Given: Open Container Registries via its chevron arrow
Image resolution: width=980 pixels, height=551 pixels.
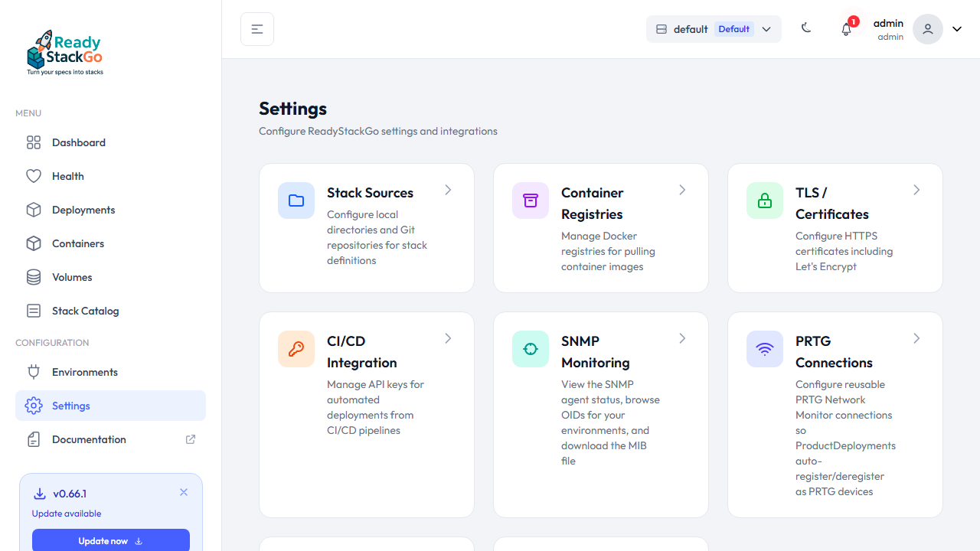Looking at the screenshot, I should pyautogui.click(x=682, y=190).
